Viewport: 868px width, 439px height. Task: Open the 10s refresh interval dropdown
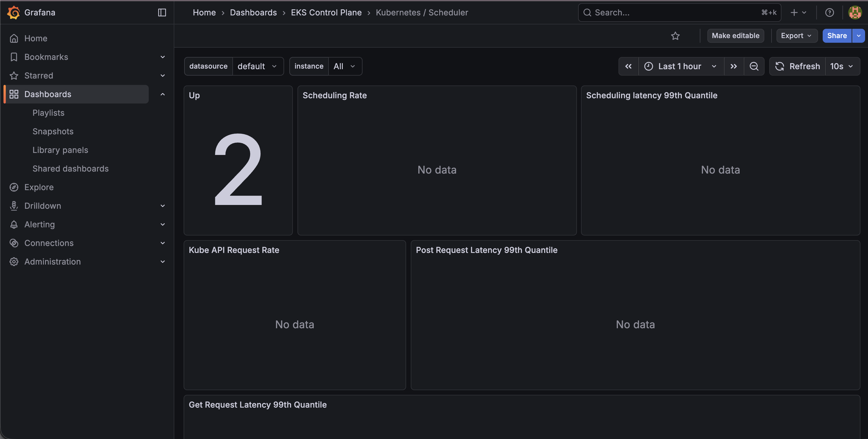(842, 66)
